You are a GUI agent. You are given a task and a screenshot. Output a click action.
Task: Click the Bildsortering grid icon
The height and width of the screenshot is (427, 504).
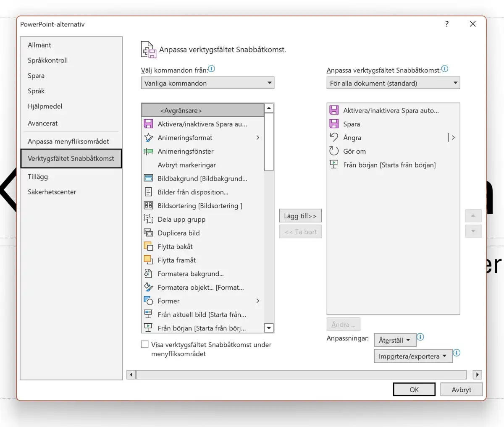(x=148, y=206)
